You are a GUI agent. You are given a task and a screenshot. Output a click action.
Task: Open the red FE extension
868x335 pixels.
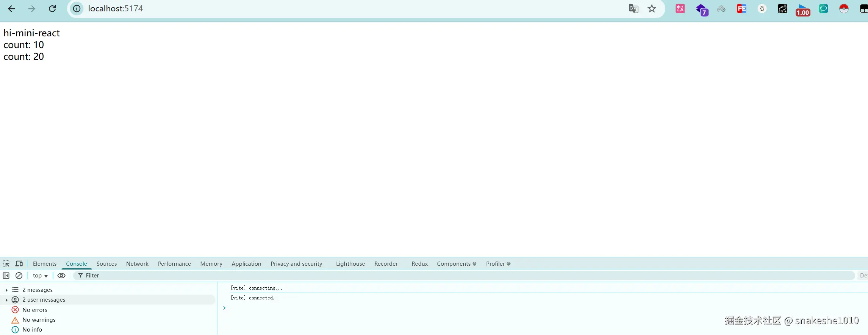742,9
